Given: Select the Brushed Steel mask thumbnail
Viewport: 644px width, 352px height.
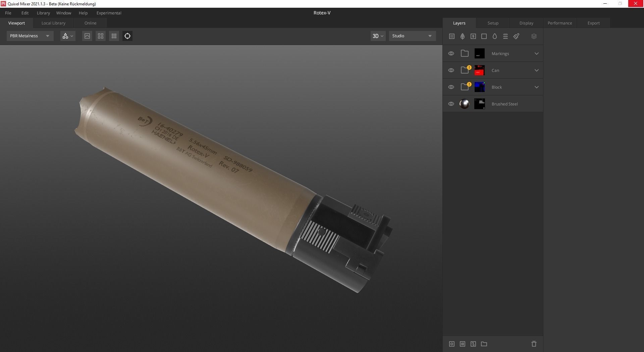Looking at the screenshot, I should (x=480, y=104).
